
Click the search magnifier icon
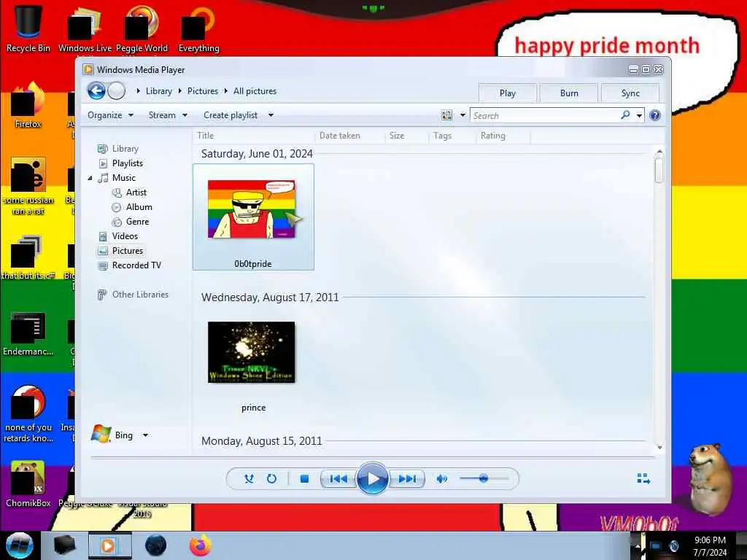625,115
